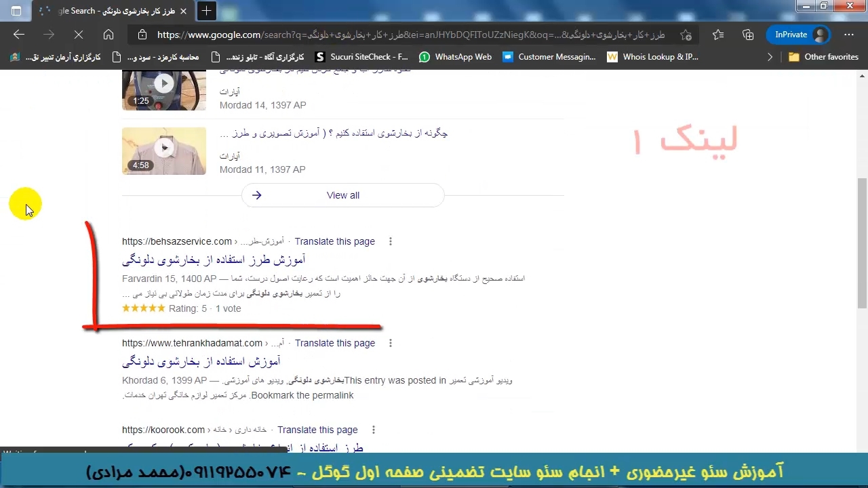Open the Other favorites folder
The height and width of the screenshot is (488, 868).
coord(823,57)
